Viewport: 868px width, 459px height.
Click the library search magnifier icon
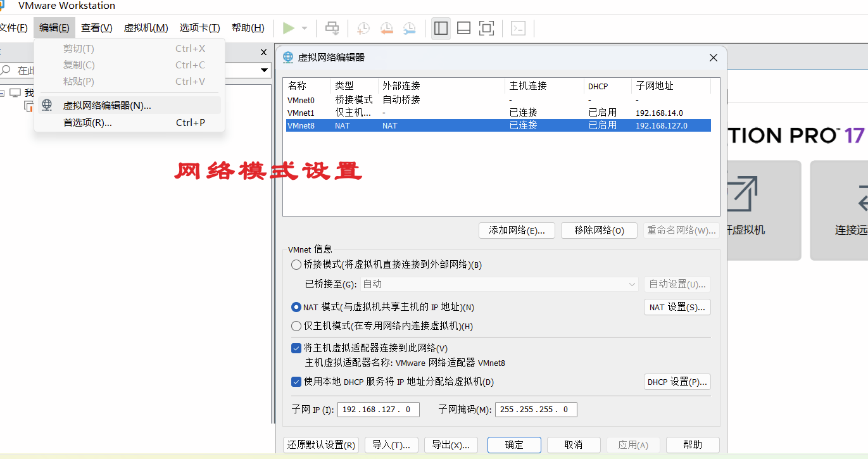click(x=6, y=70)
